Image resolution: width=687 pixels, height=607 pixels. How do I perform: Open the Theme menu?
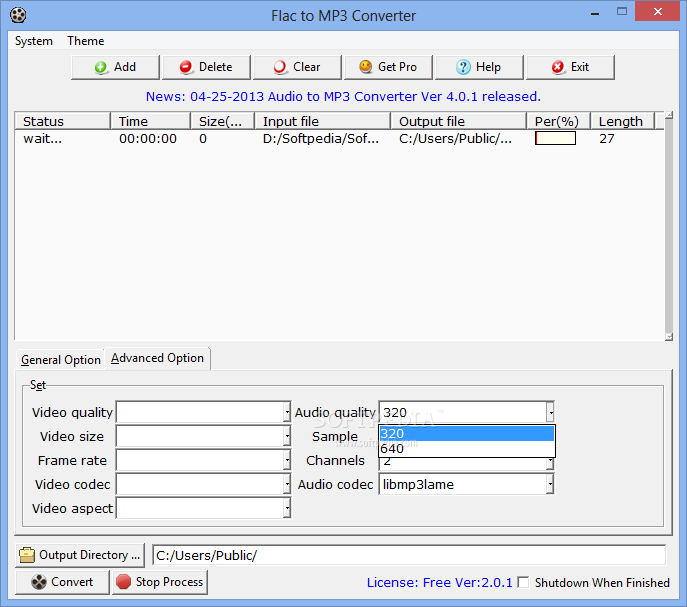pos(85,41)
